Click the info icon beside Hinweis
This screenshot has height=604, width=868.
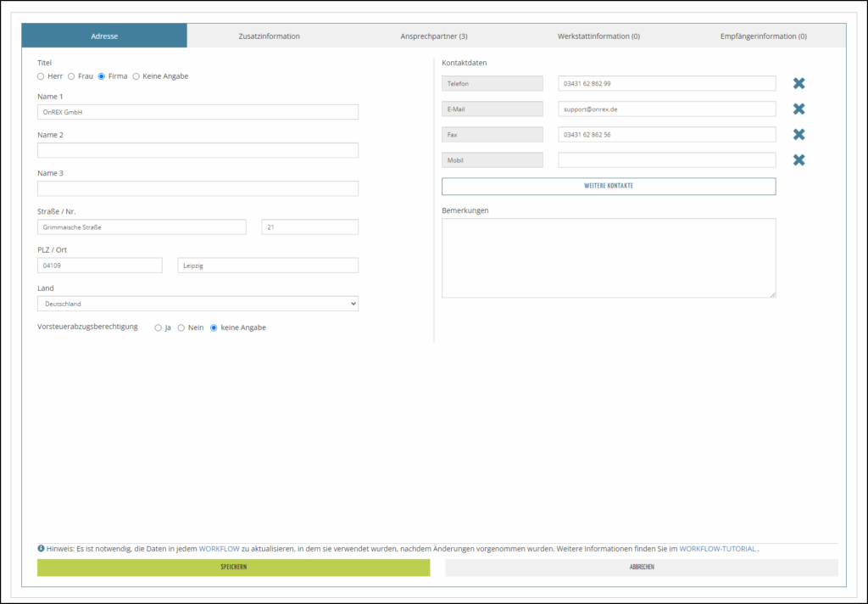coord(41,549)
